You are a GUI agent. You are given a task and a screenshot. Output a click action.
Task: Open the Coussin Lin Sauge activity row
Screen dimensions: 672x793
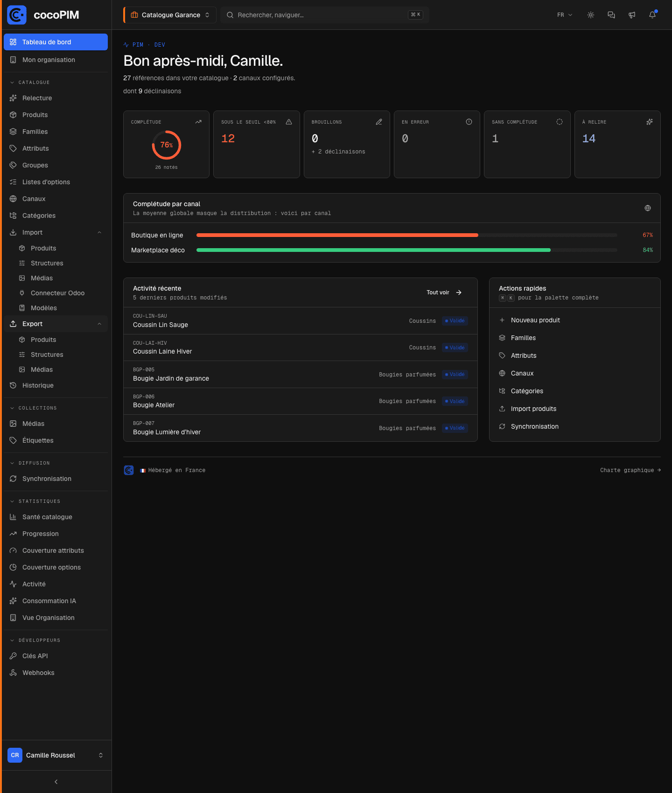301,321
